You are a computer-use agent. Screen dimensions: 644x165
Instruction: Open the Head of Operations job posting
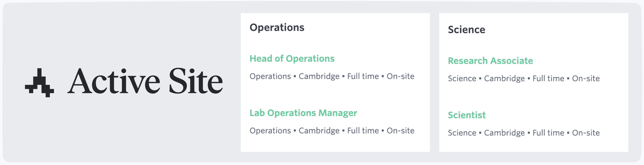point(292,58)
